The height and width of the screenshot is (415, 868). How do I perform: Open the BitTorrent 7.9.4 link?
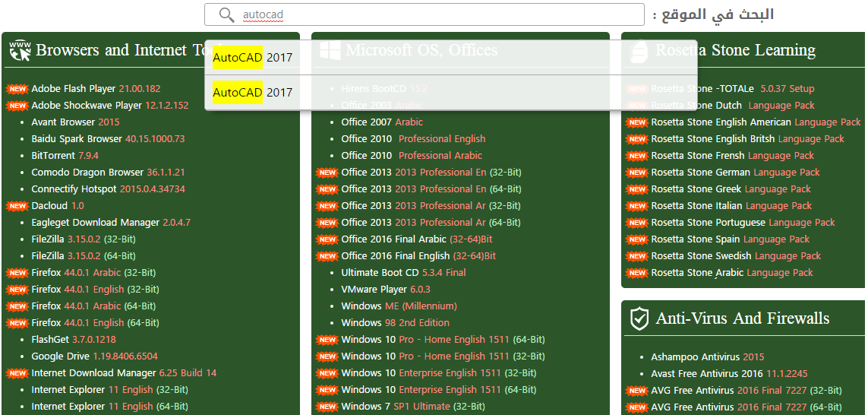click(65, 155)
